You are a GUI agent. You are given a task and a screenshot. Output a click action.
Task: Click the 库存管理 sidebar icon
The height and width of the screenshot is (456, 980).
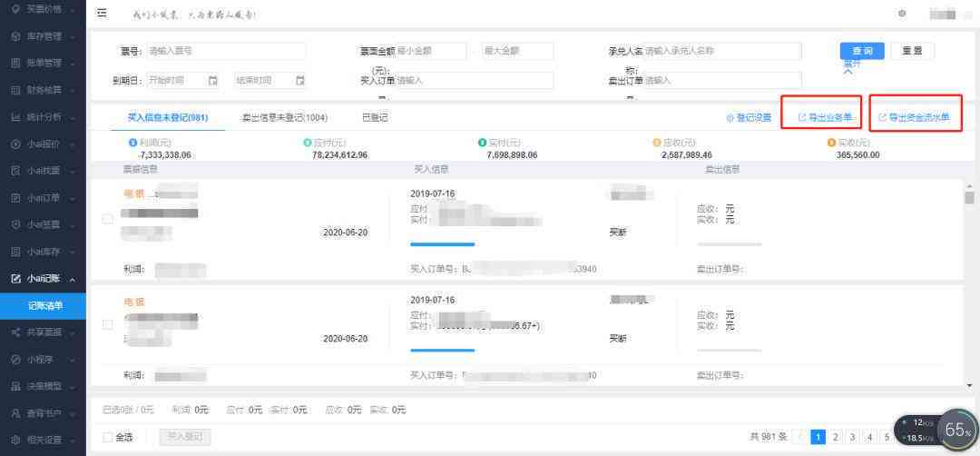16,36
